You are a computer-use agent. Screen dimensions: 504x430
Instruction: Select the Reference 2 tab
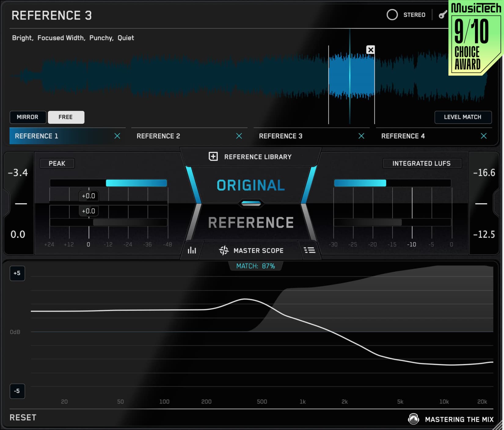click(x=158, y=136)
